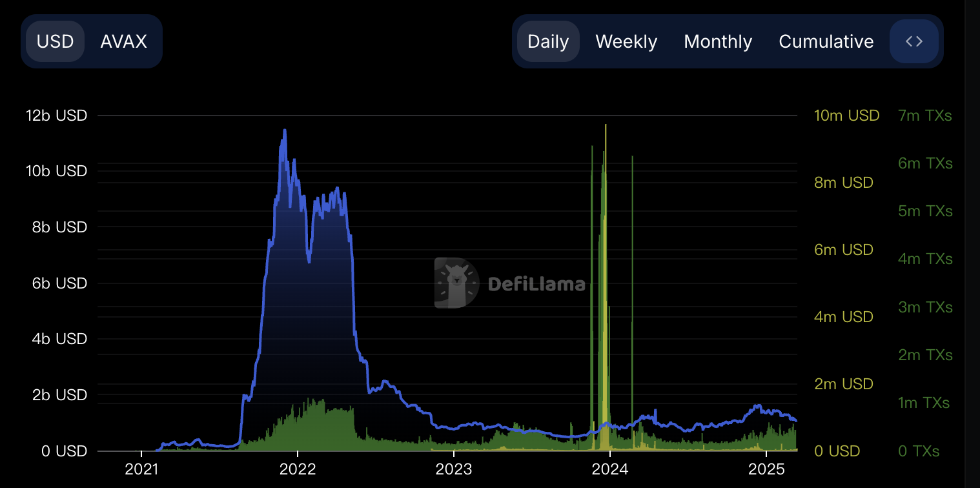Click the 2024 x-axis label
The height and width of the screenshot is (488, 980).
610,468
